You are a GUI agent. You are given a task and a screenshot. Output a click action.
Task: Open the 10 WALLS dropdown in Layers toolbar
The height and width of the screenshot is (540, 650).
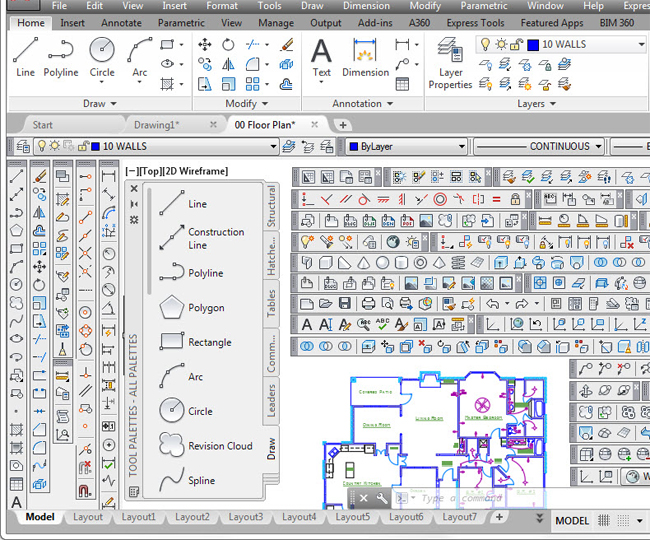[273, 146]
